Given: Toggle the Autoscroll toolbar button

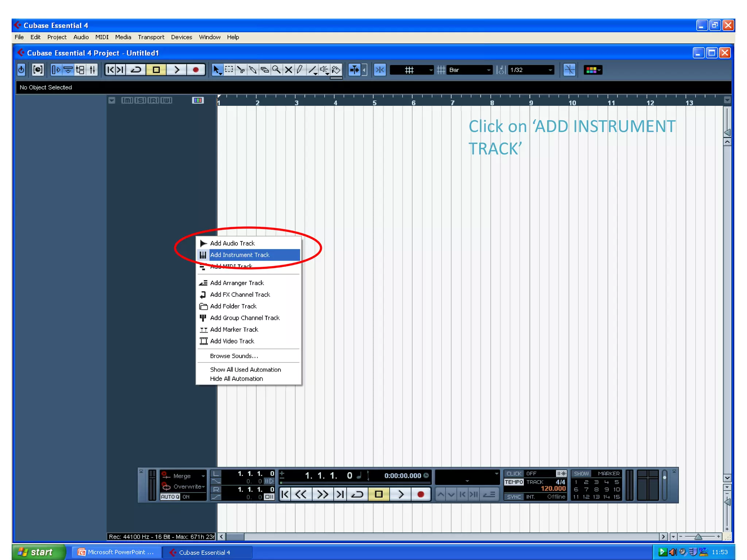Looking at the screenshot, I should point(355,70).
